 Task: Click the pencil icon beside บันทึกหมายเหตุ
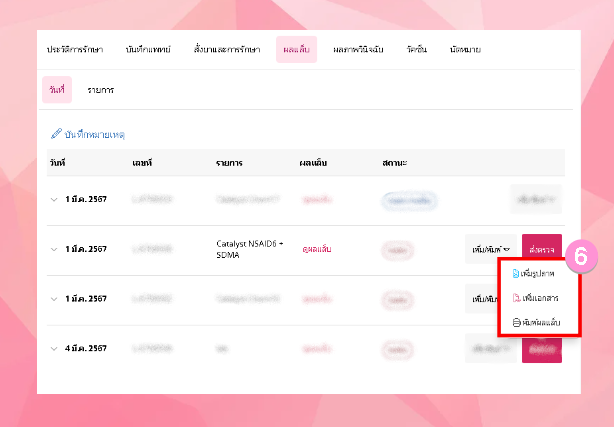pyautogui.click(x=56, y=134)
